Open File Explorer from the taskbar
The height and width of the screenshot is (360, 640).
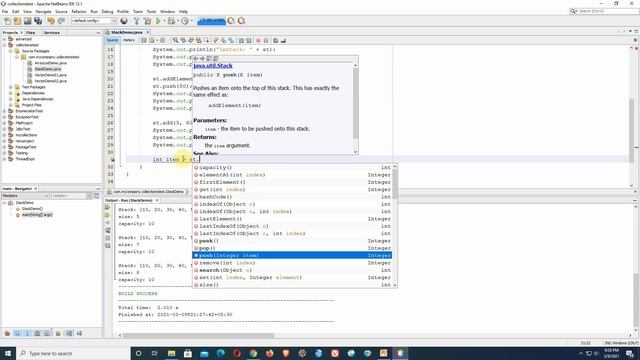click(x=171, y=353)
